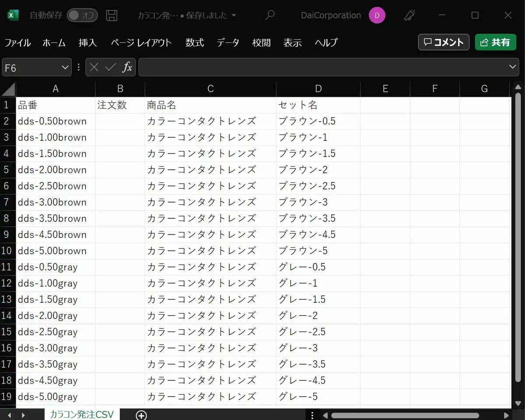Click the vertical scrollbar up arrow
Screen dimensions: 525x420
tap(518, 87)
